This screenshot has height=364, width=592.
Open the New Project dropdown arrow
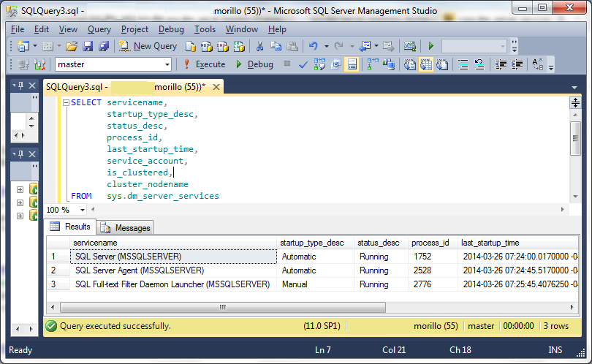(35, 46)
